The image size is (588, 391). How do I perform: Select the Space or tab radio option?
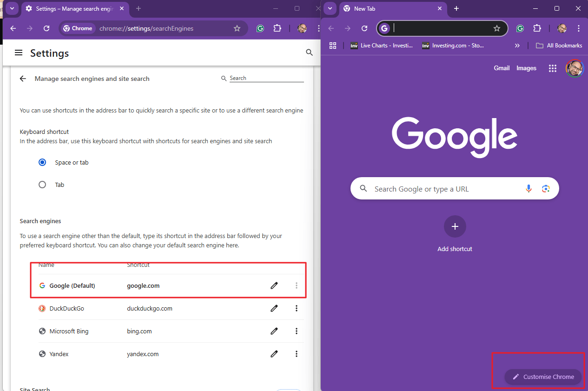(42, 162)
